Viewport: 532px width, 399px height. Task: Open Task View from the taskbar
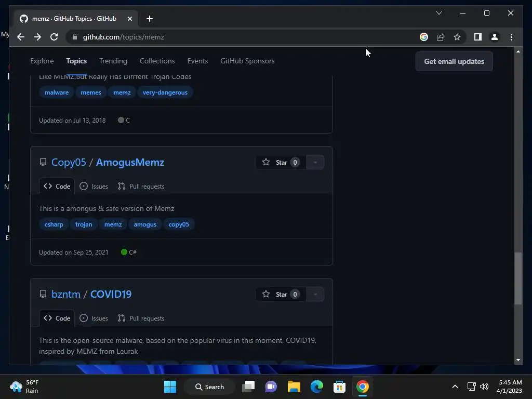(248, 387)
